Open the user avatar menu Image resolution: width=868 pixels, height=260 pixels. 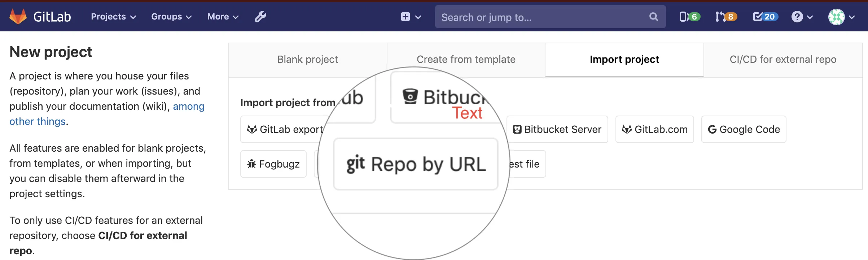[836, 17]
